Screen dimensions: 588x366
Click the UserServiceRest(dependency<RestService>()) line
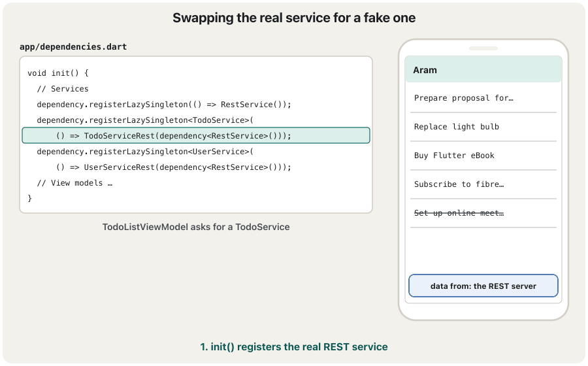pos(173,167)
